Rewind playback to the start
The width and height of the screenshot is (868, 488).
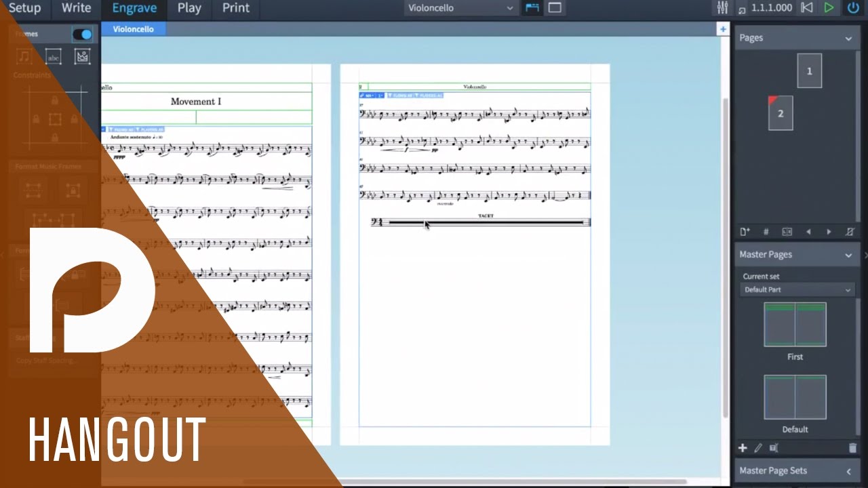(x=807, y=8)
